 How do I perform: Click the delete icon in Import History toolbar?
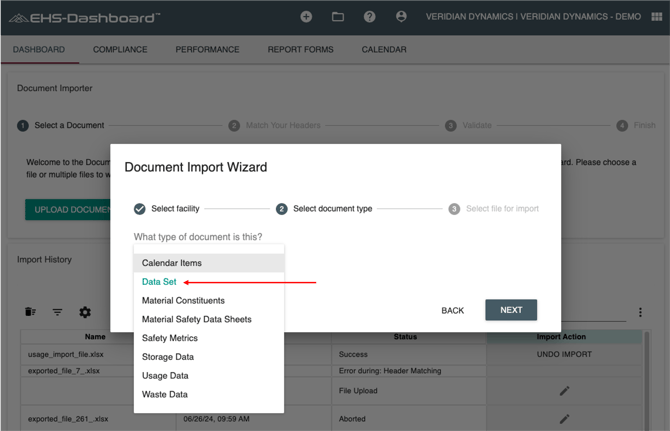point(30,312)
